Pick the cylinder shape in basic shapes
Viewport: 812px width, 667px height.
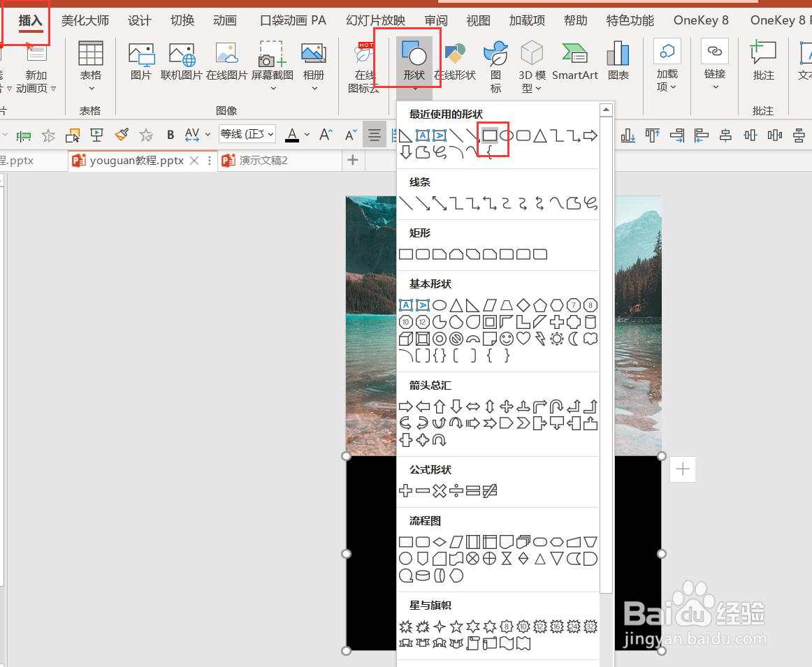(x=590, y=322)
